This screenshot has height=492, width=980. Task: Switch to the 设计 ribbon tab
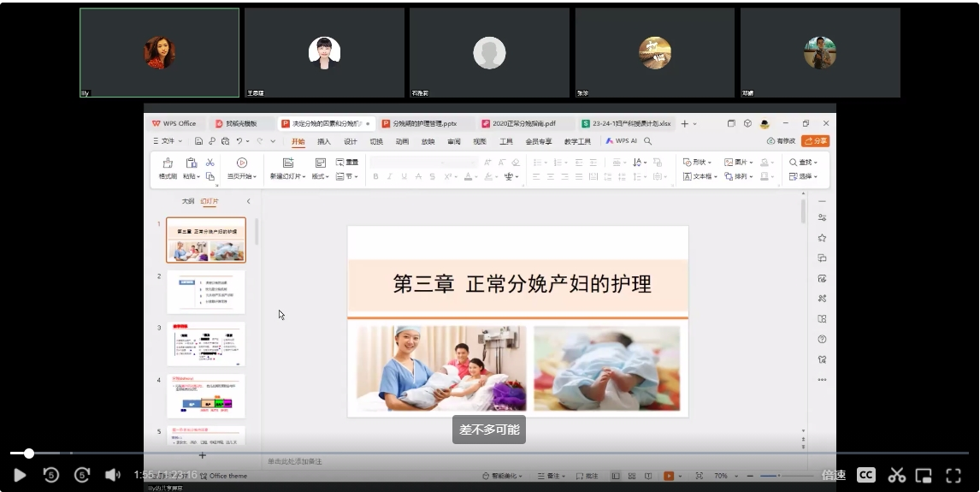[351, 141]
